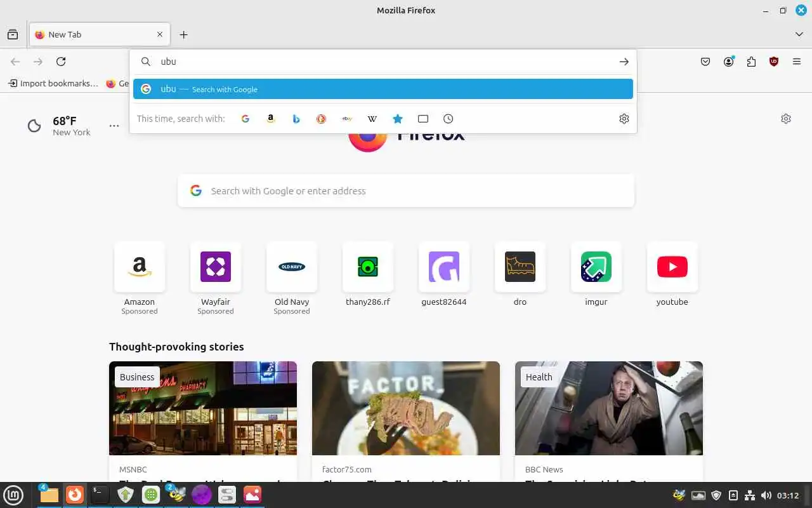Expand the list all tabs chevron
The image size is (812, 508).
(799, 34)
